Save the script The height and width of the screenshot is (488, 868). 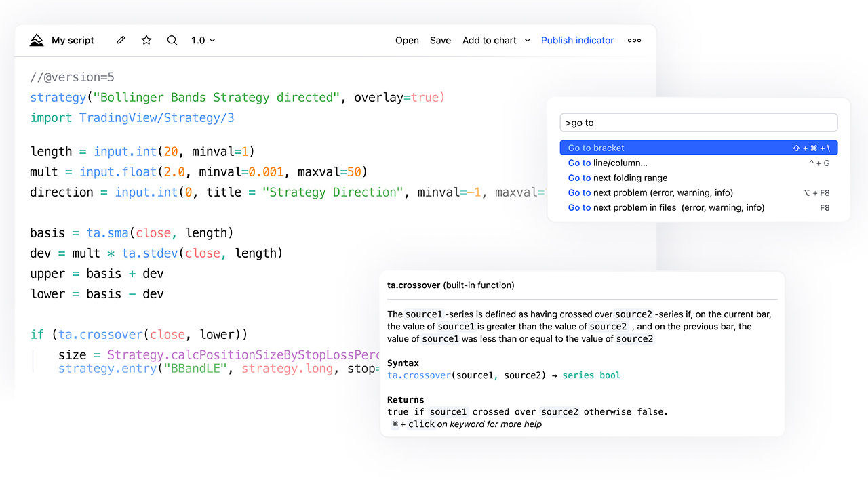pos(440,41)
